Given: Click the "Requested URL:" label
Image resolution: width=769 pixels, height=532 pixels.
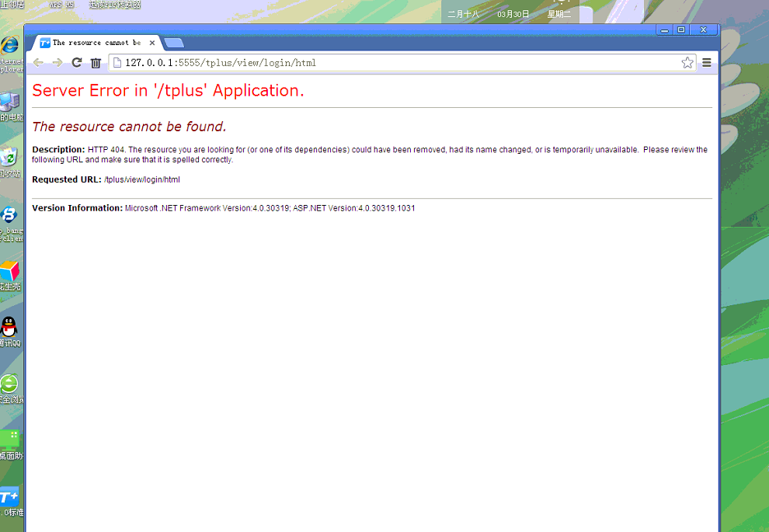Looking at the screenshot, I should click(67, 179).
